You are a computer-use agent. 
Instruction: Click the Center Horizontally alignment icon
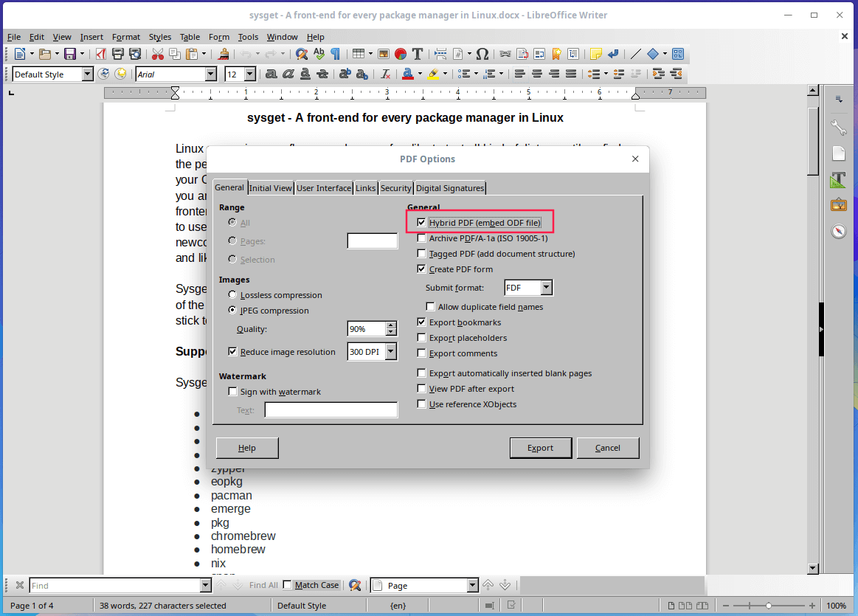click(x=537, y=74)
